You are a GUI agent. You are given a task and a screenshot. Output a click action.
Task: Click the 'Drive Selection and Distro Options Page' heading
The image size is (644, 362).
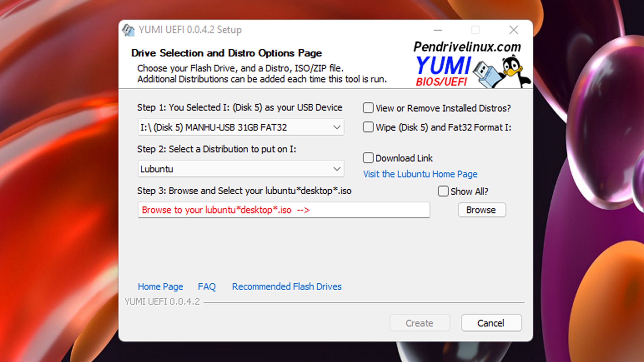(x=227, y=53)
